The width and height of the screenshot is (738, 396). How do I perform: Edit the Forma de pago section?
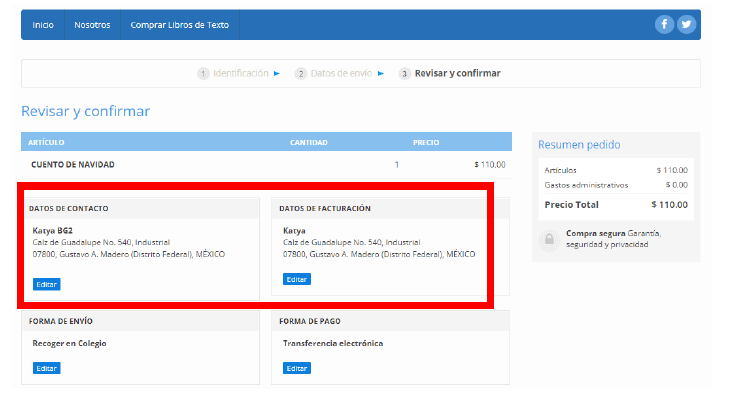297,368
